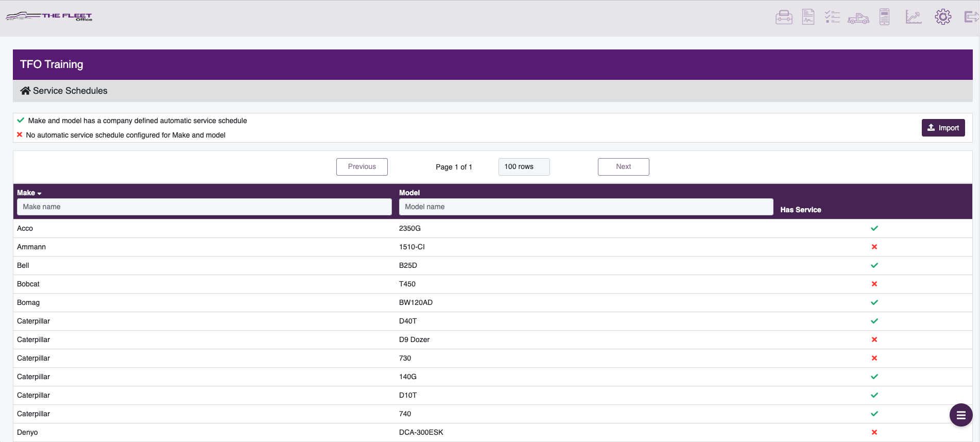Click the home icon beside Service Schedules
This screenshot has width=980, height=442.
[x=25, y=91]
